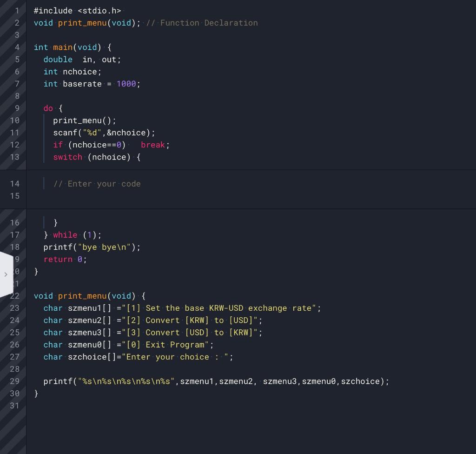Click 'return 0;' statement
Screen dimensions: 476x454
[65, 259]
